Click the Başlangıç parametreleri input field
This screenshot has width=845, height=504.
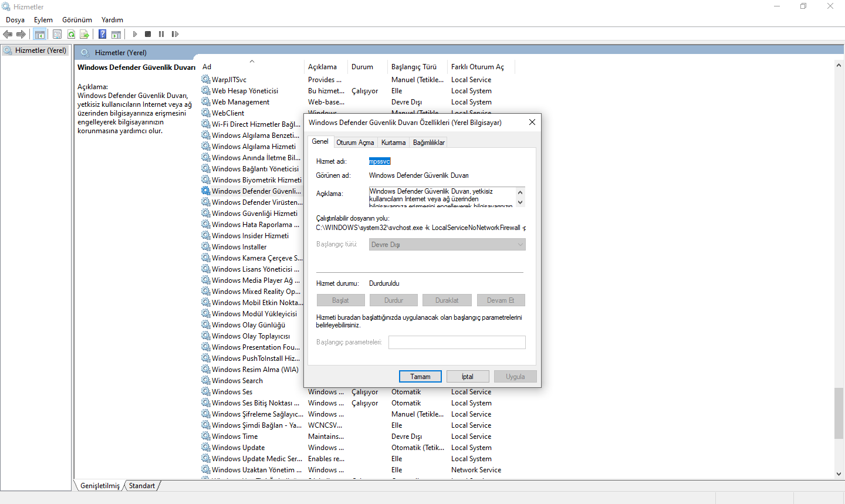click(457, 342)
